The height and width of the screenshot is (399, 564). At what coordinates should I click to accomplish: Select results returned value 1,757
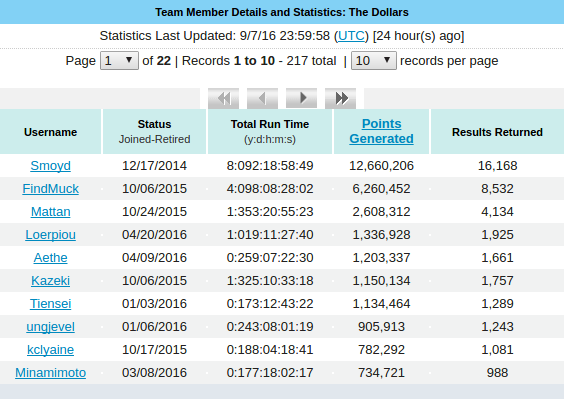click(x=497, y=281)
